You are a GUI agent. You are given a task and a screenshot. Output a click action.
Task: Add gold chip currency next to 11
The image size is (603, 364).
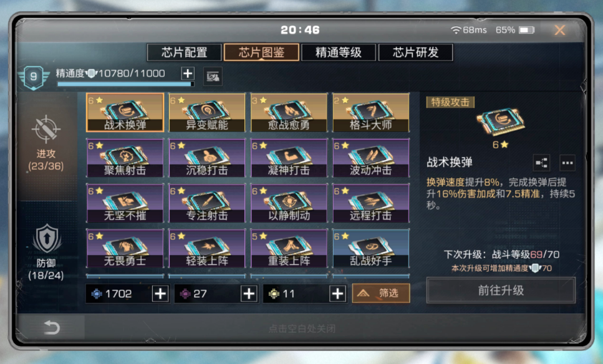337,294
